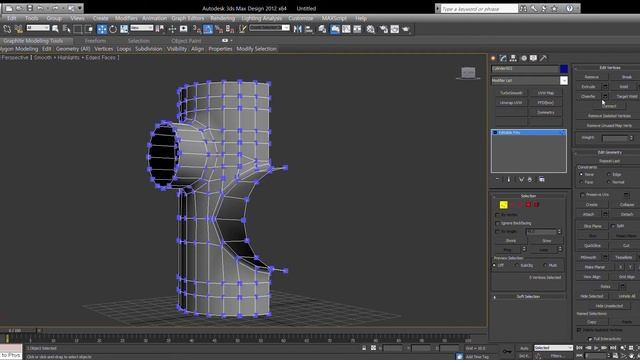Enable Preserve UVs checkbox

(582, 195)
